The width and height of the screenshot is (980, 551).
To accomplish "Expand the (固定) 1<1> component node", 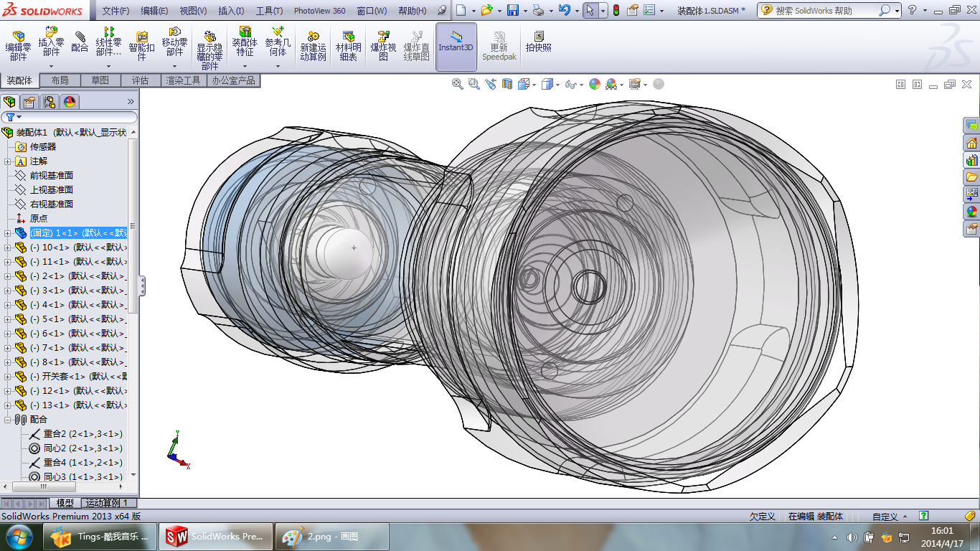I will click(x=8, y=233).
